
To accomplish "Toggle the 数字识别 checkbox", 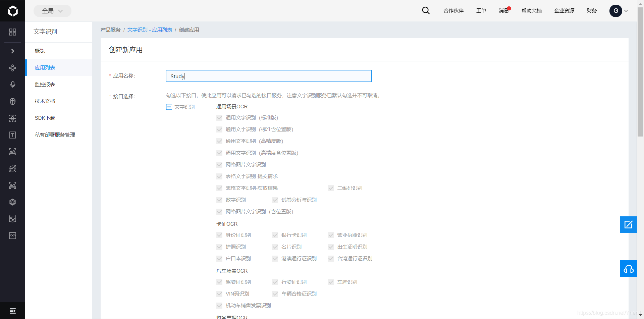I will tap(219, 200).
